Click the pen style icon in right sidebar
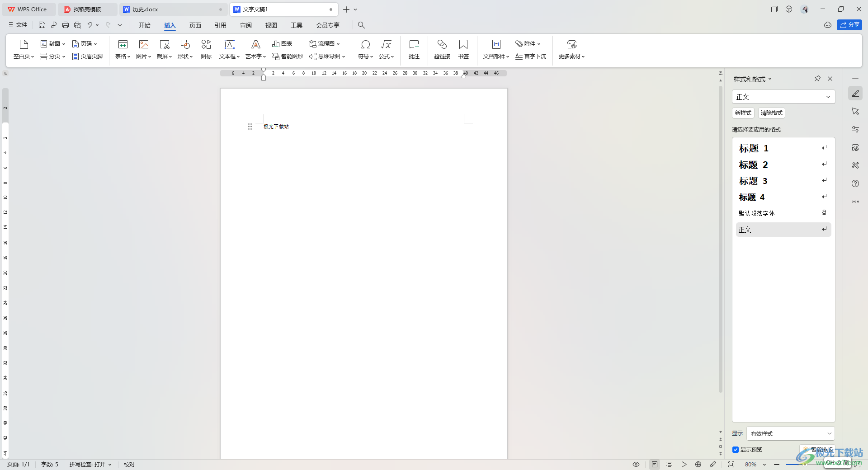The image size is (868, 470). (x=855, y=94)
